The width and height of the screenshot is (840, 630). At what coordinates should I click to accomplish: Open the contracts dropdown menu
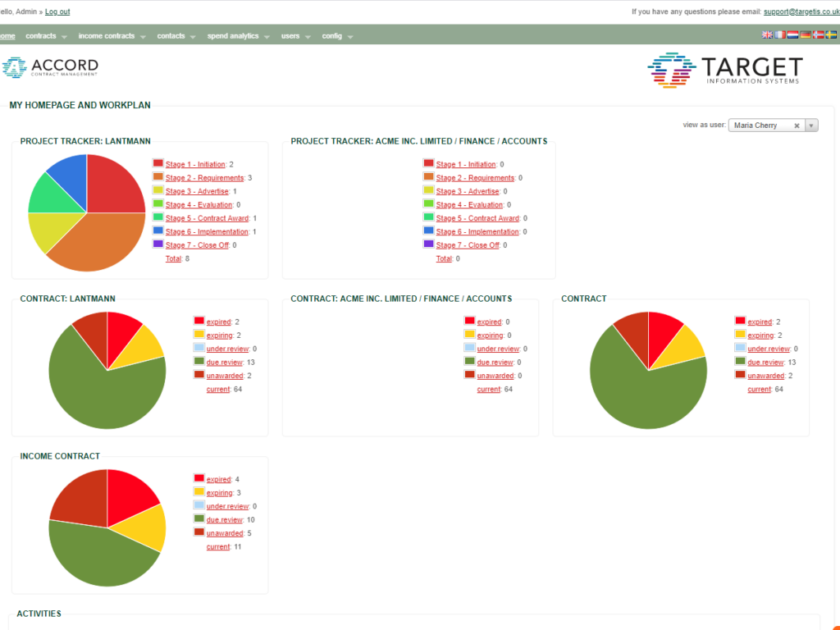41,35
